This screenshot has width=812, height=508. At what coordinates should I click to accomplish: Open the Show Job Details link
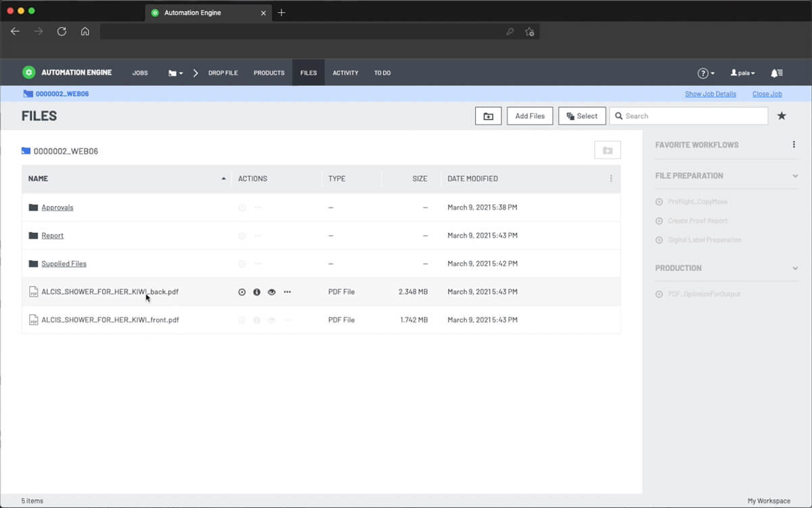(710, 93)
